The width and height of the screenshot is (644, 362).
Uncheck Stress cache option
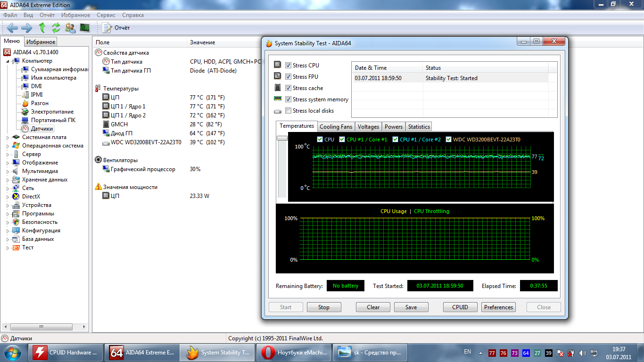(288, 88)
